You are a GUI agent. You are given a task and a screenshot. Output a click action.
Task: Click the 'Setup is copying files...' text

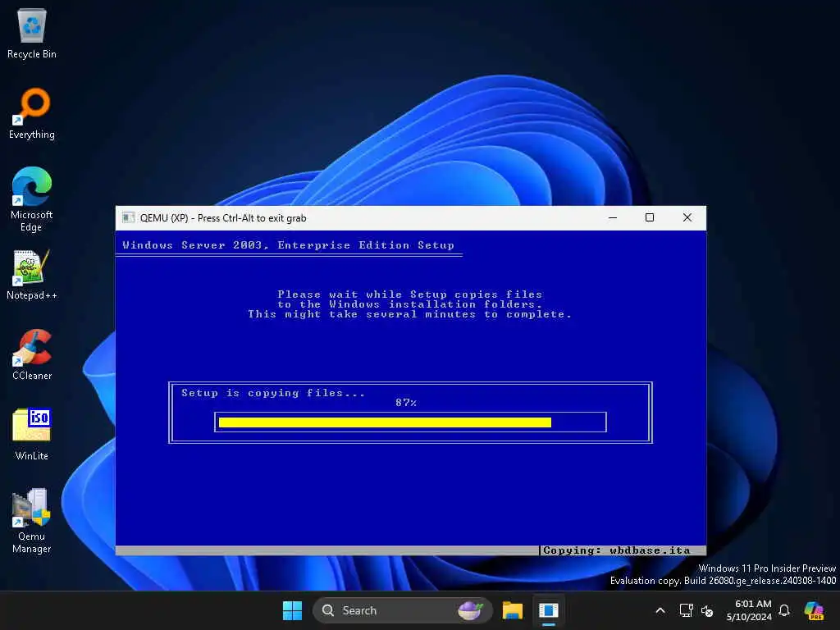click(272, 393)
